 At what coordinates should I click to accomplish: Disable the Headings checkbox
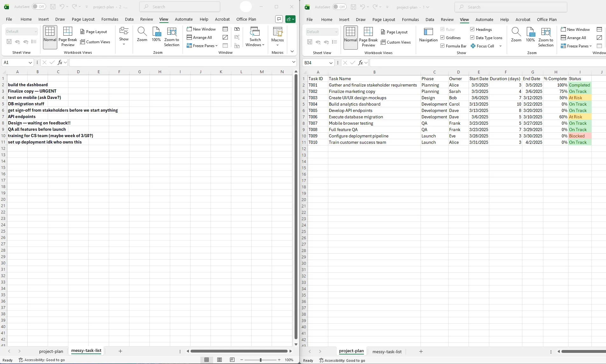tap(472, 29)
